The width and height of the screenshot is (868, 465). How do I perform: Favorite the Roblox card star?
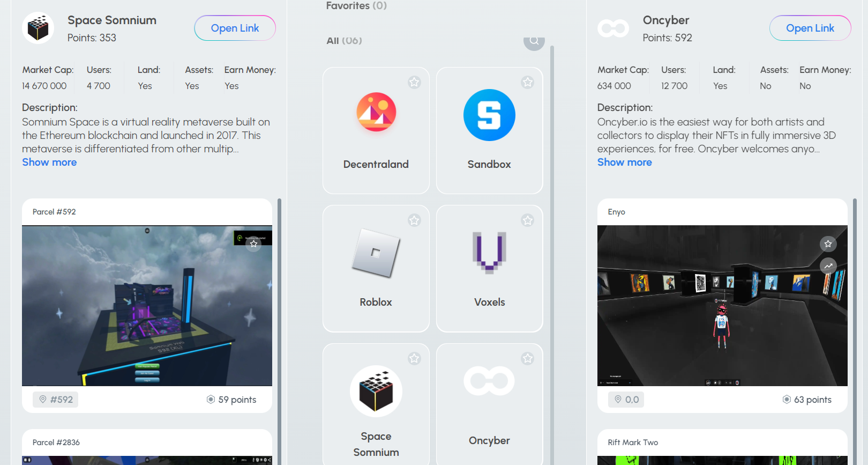414,220
